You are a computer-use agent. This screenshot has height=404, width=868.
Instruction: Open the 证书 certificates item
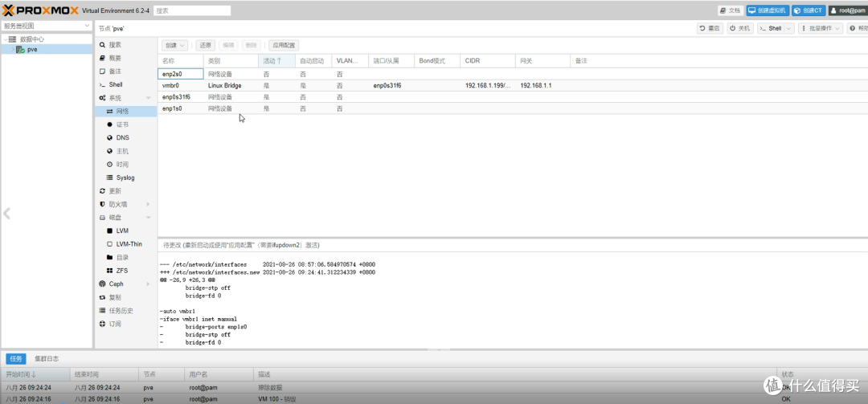122,124
